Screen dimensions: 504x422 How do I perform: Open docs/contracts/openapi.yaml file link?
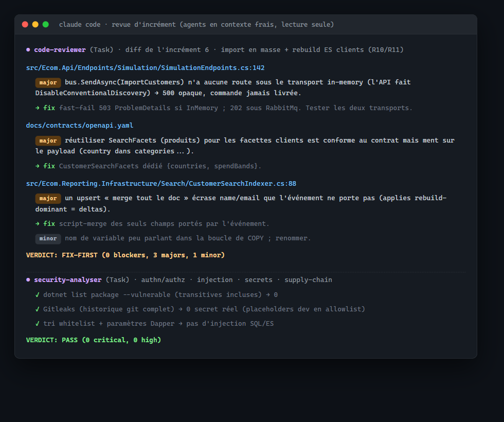coord(80,125)
